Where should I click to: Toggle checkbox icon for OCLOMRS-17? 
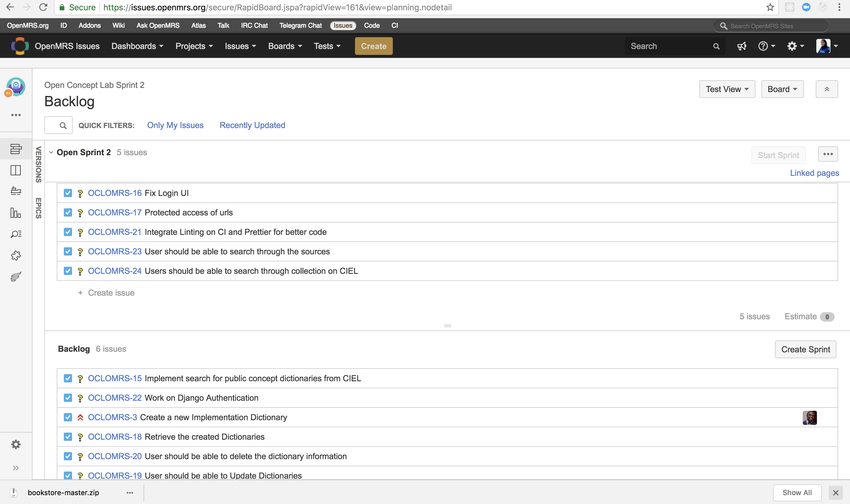pyautogui.click(x=68, y=212)
